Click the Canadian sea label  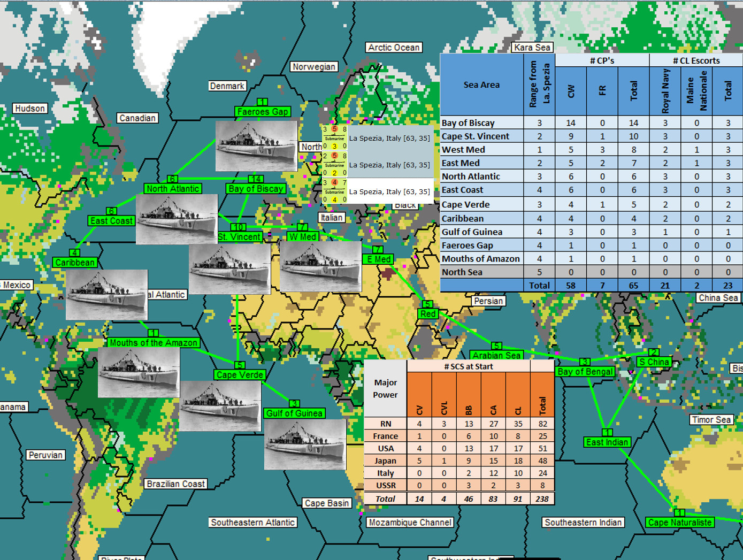point(137,118)
